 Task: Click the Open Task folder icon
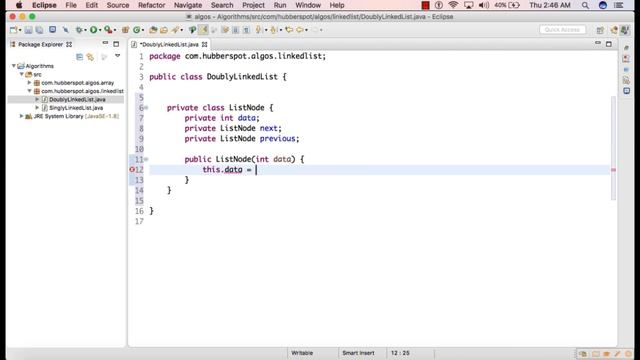pos(164,30)
